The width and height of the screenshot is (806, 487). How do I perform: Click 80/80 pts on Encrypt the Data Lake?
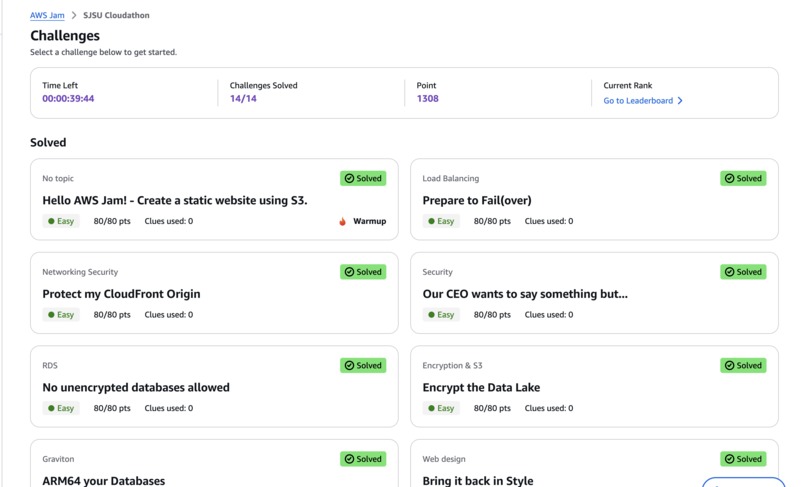pos(492,408)
